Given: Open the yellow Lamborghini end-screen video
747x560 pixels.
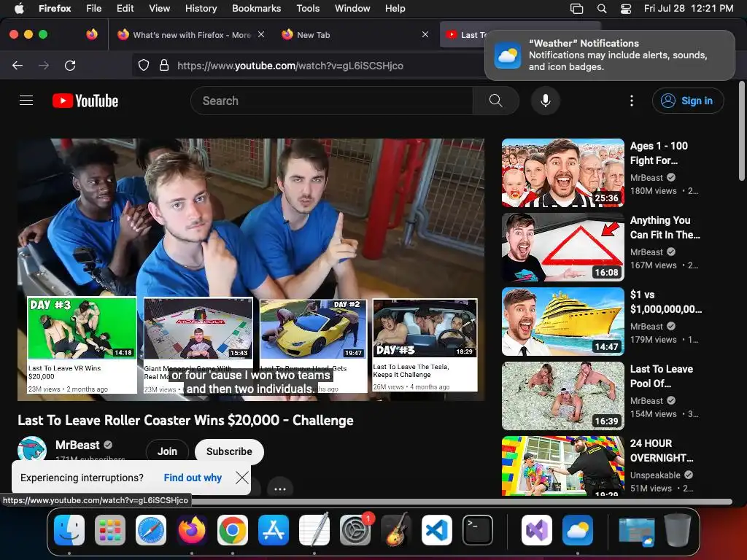Looking at the screenshot, I should [x=314, y=345].
